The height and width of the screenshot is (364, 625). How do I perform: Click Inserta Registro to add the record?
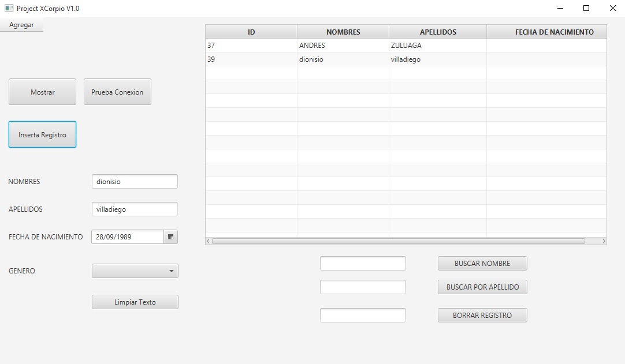click(x=42, y=134)
